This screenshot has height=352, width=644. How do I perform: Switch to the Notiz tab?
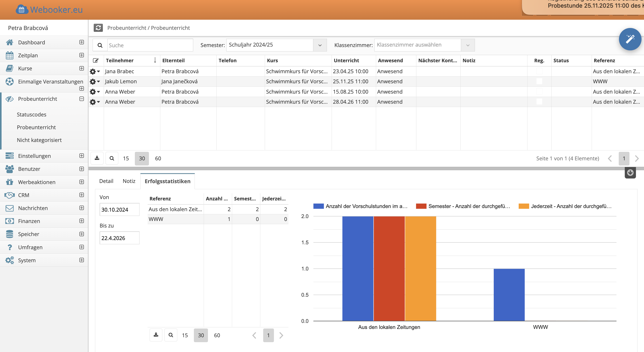click(x=129, y=181)
